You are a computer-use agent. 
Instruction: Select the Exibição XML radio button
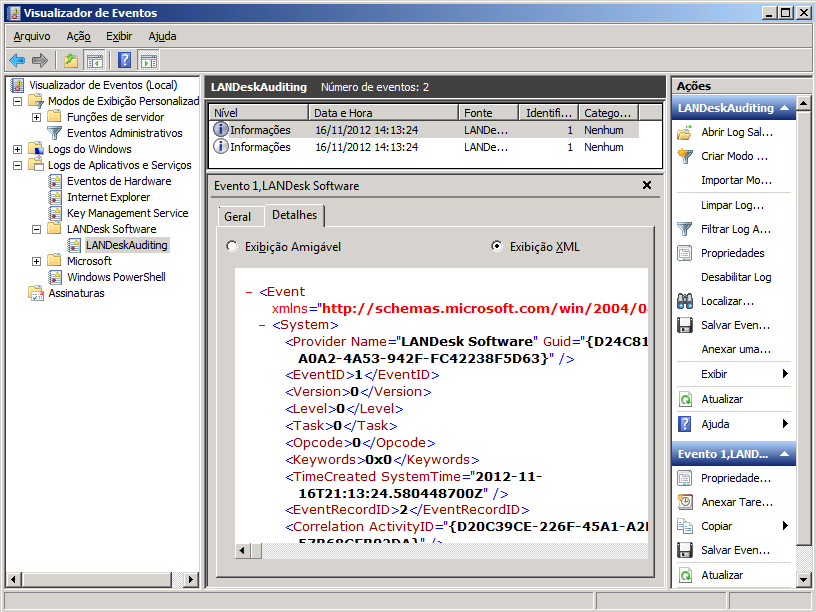pyautogui.click(x=497, y=247)
